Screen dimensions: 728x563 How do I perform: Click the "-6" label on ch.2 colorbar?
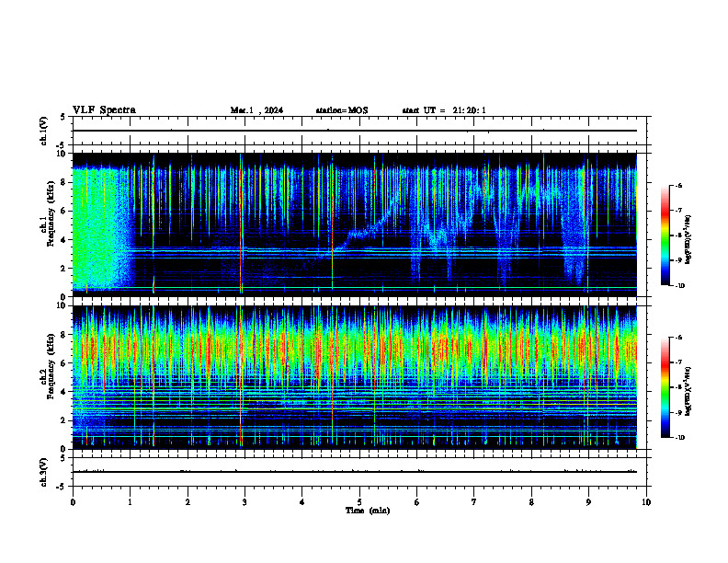click(678, 338)
